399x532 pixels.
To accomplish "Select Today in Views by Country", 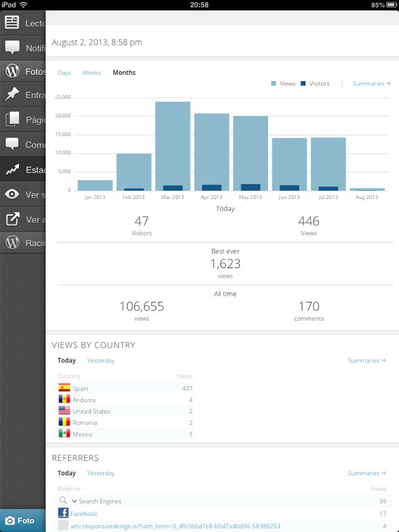I will pos(67,360).
